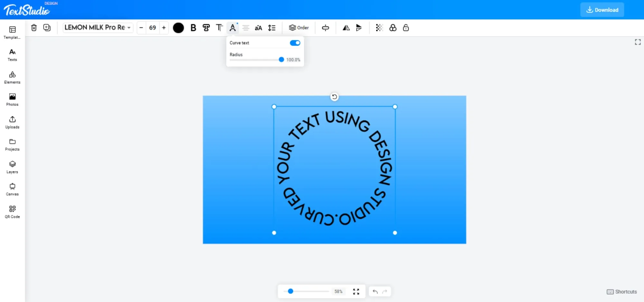Fit canvas to screen icon

356,291
